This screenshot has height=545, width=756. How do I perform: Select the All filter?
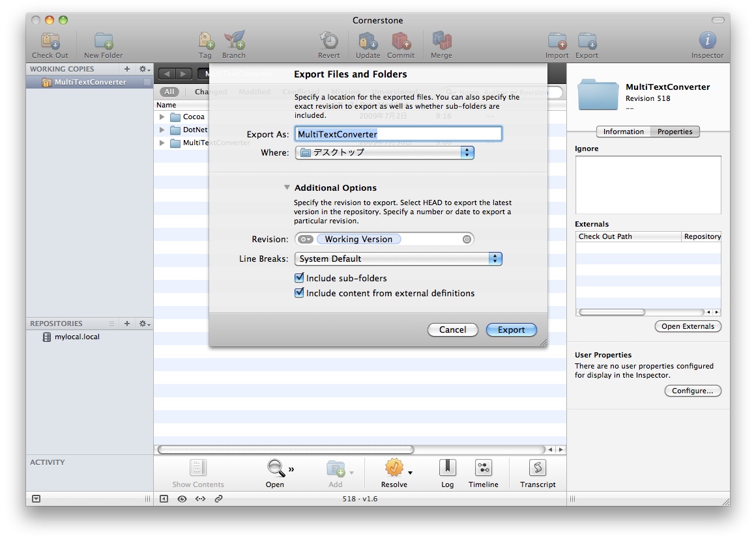169,92
